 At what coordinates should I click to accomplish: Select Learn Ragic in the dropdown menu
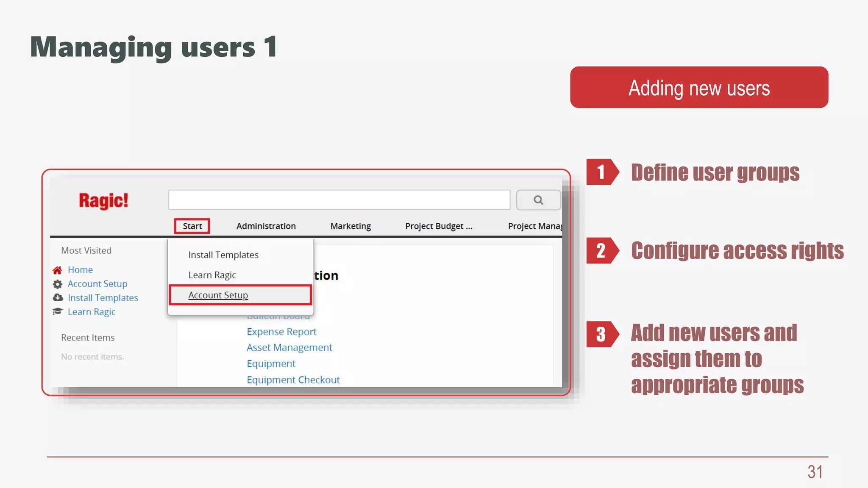(212, 275)
